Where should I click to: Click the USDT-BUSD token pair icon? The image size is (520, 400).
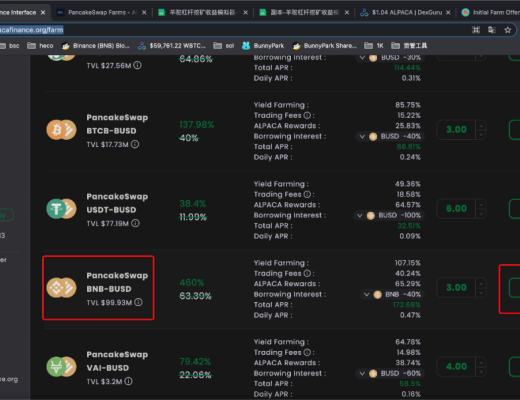coord(61,209)
